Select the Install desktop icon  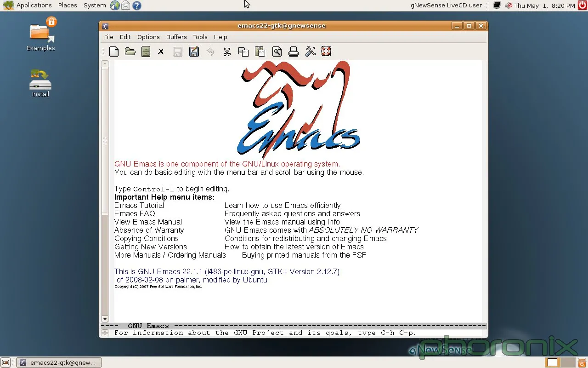tap(40, 83)
